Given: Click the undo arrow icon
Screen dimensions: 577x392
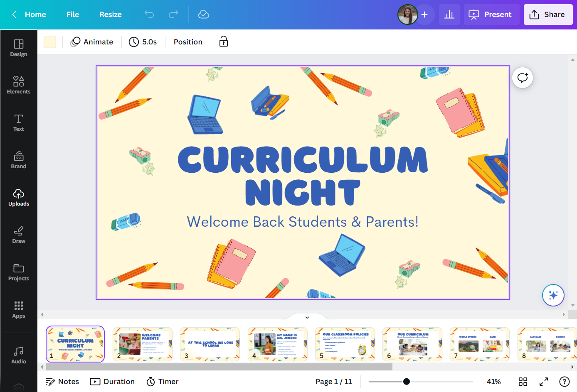Looking at the screenshot, I should pyautogui.click(x=149, y=15).
